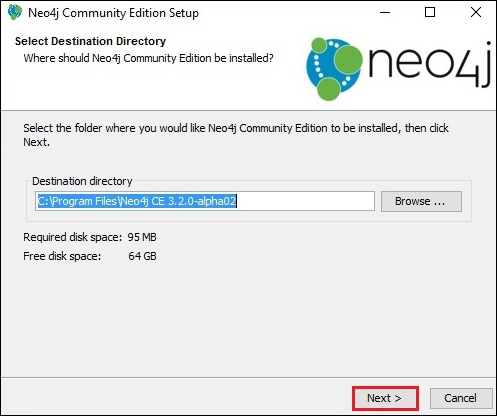Click the highlighted C:\Program Files path text

(137, 201)
